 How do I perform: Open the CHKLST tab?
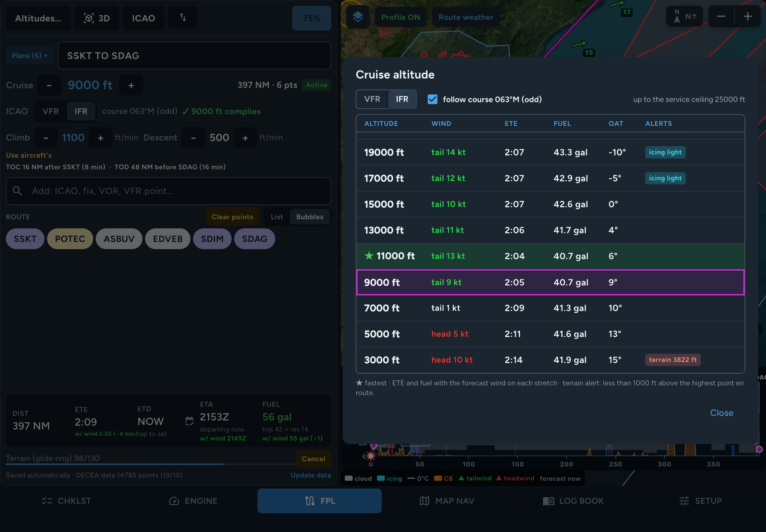click(66, 501)
